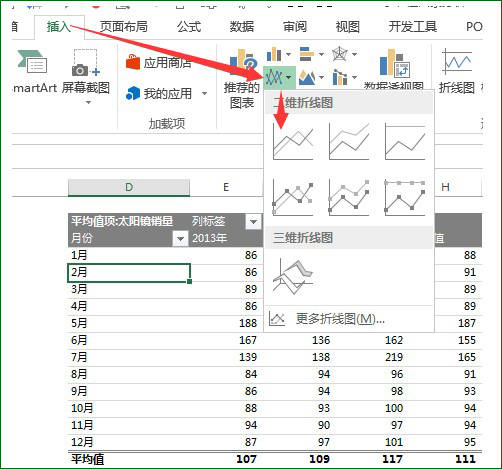Expand the 我的应用 dropdown arrow
This screenshot has height=469, width=502.
tap(204, 94)
